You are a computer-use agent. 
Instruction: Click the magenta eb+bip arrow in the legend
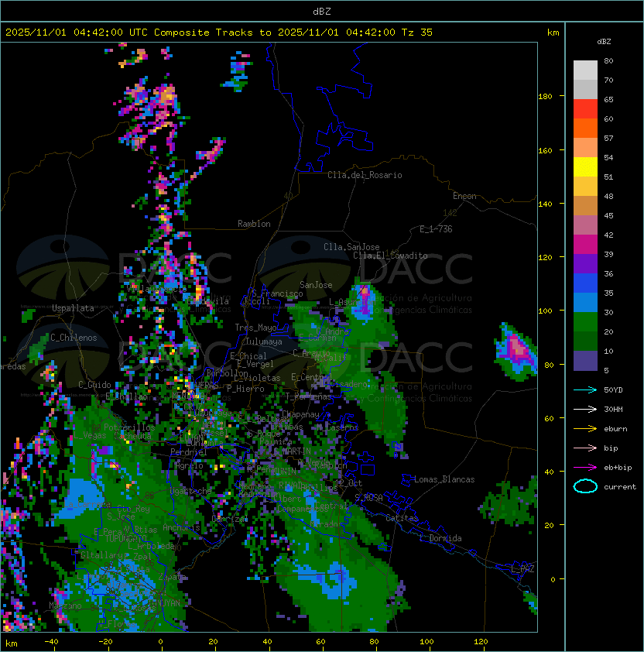[x=585, y=468]
